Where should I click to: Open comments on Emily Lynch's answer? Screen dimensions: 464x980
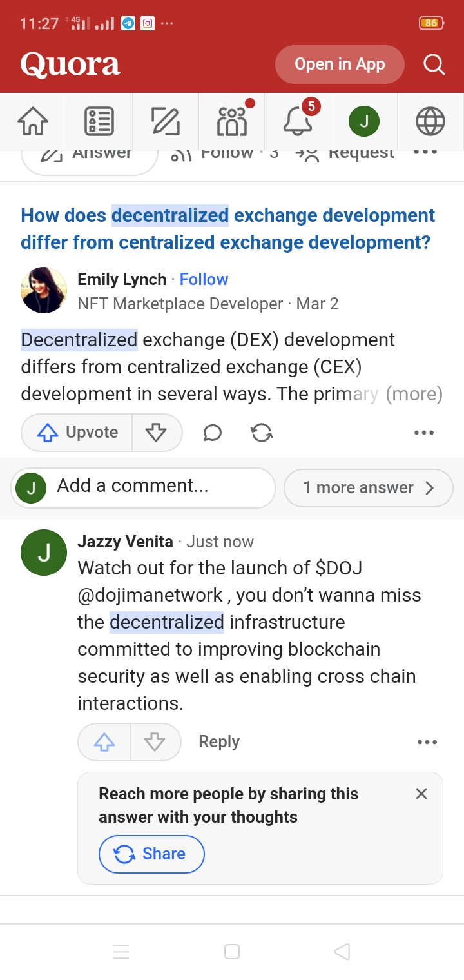click(x=213, y=433)
